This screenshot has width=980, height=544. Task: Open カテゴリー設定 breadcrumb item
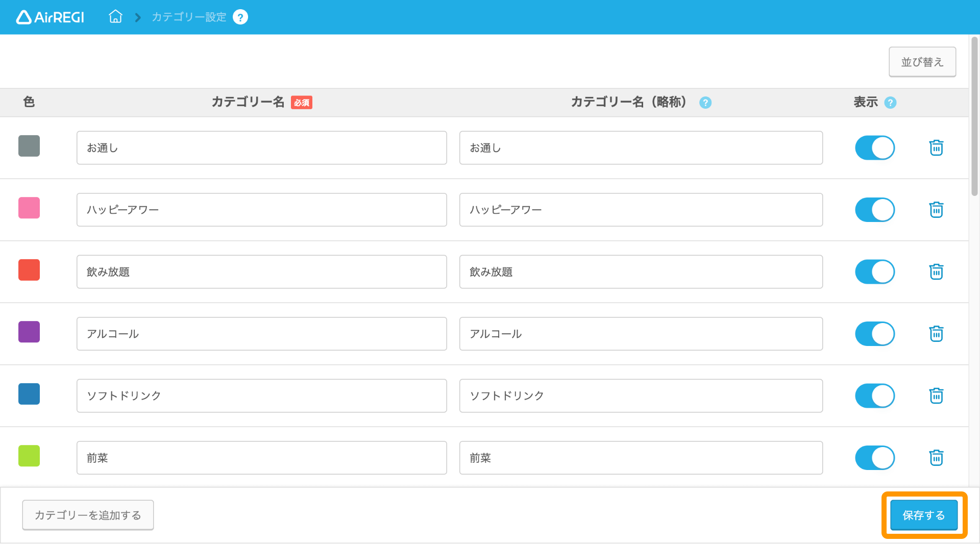pos(188,16)
